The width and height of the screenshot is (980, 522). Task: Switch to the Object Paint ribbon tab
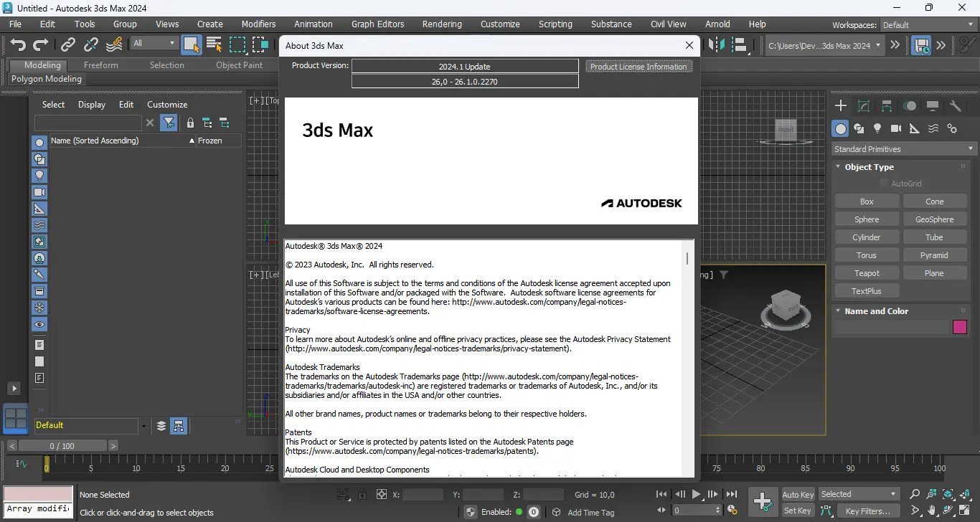[240, 65]
